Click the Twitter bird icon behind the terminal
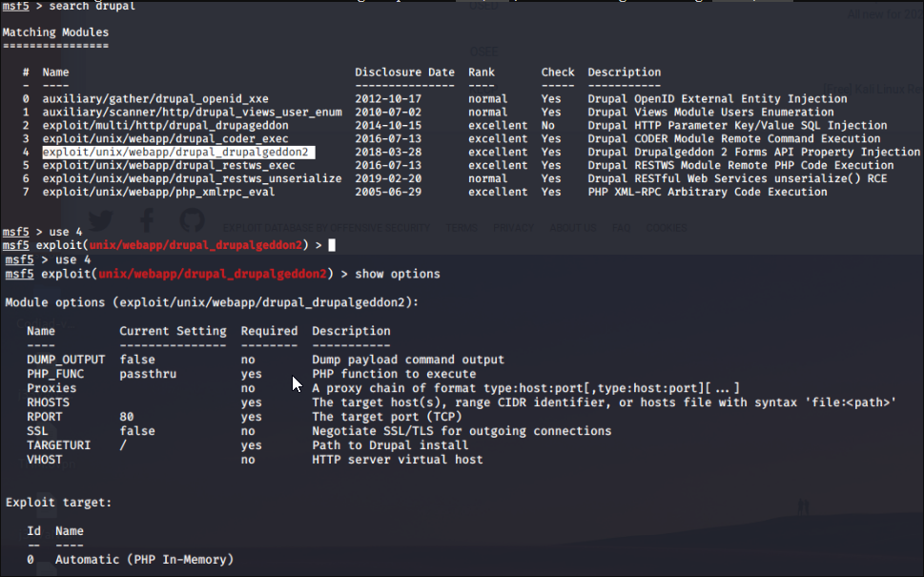 [101, 221]
